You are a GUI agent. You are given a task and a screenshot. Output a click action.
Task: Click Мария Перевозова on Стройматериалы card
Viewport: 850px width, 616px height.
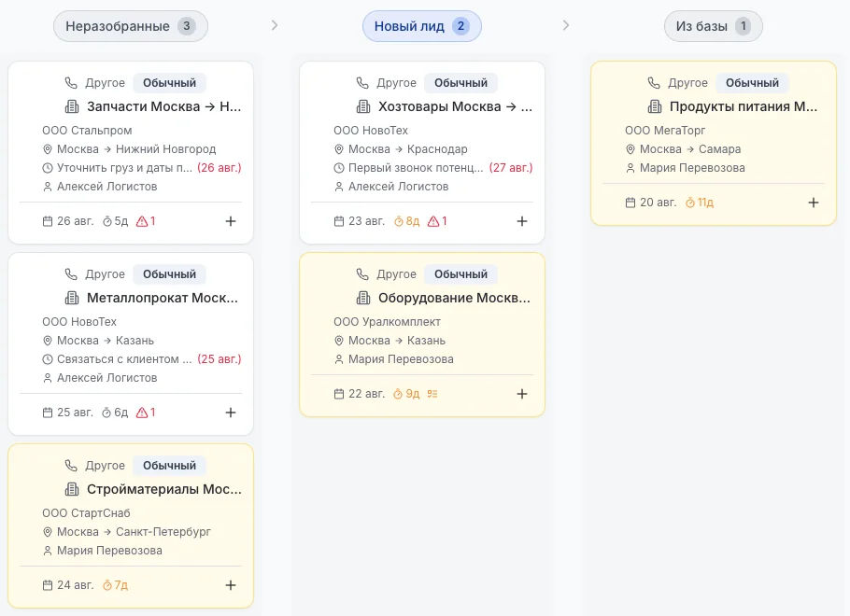tap(109, 551)
